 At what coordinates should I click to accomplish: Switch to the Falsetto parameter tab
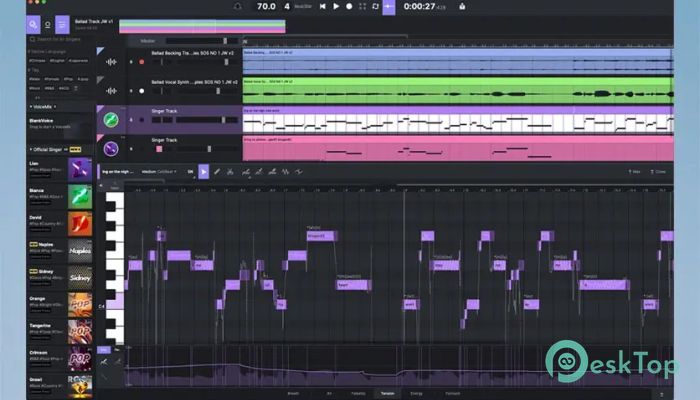(x=358, y=394)
